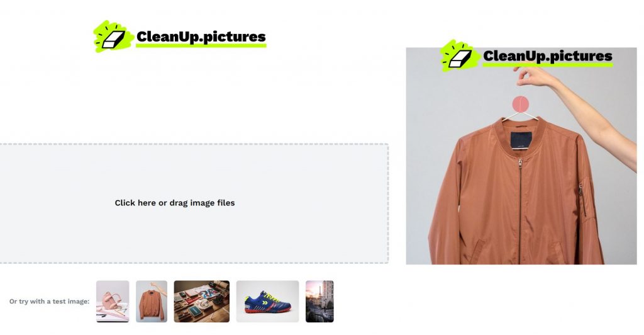The image size is (644, 335).
Task: Click the 'Or try with a test image' label
Action: 49,301
